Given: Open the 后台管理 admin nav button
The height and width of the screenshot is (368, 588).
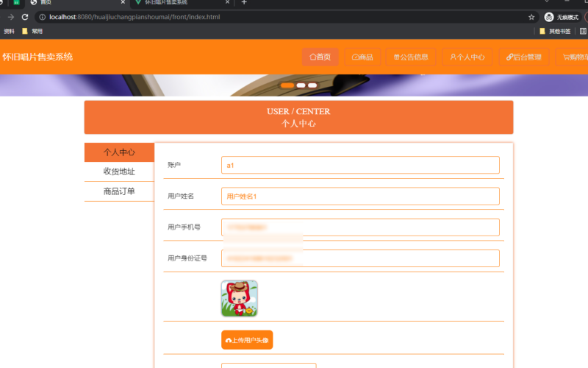Looking at the screenshot, I should click(x=524, y=57).
